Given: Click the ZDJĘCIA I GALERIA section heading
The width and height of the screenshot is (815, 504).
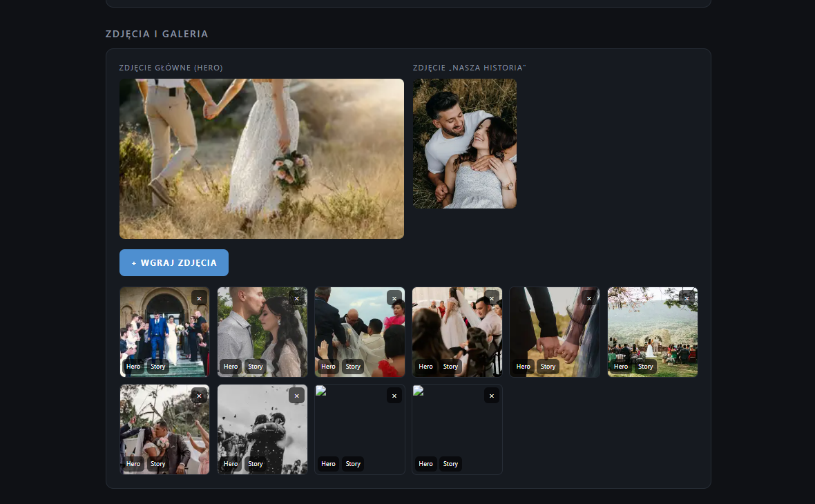Looking at the screenshot, I should click(157, 34).
